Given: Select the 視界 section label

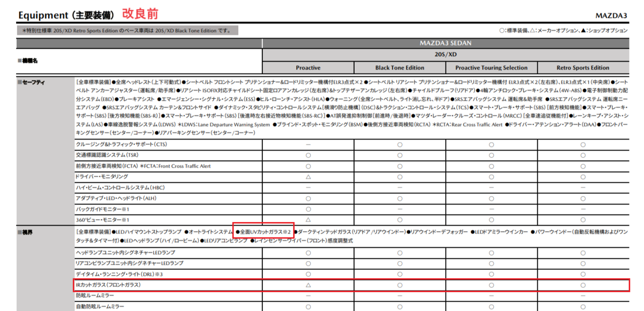Looking at the screenshot, I should (x=27, y=232).
